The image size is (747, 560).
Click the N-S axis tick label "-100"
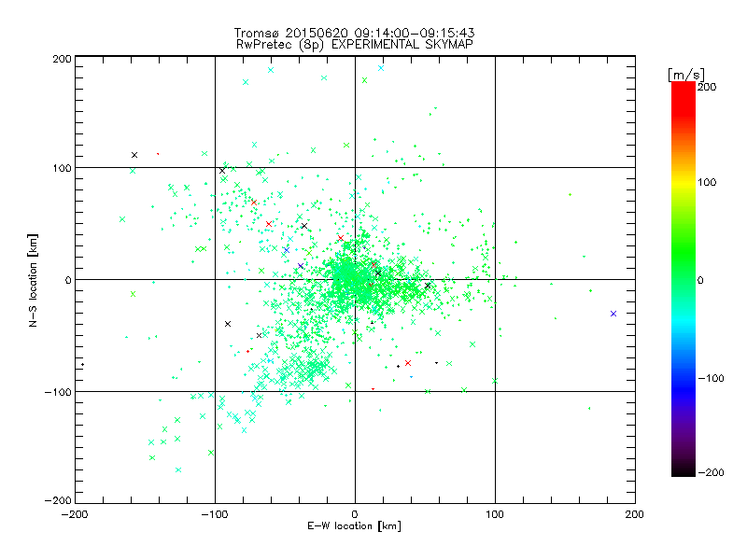pos(58,392)
